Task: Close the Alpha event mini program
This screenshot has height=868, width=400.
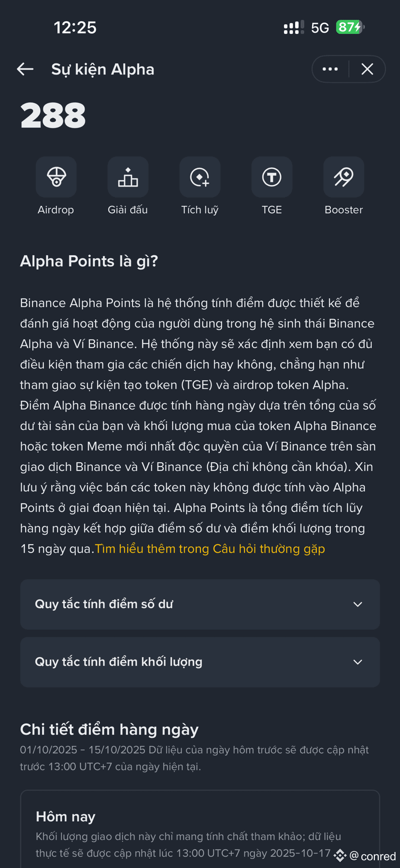Action: (368, 69)
